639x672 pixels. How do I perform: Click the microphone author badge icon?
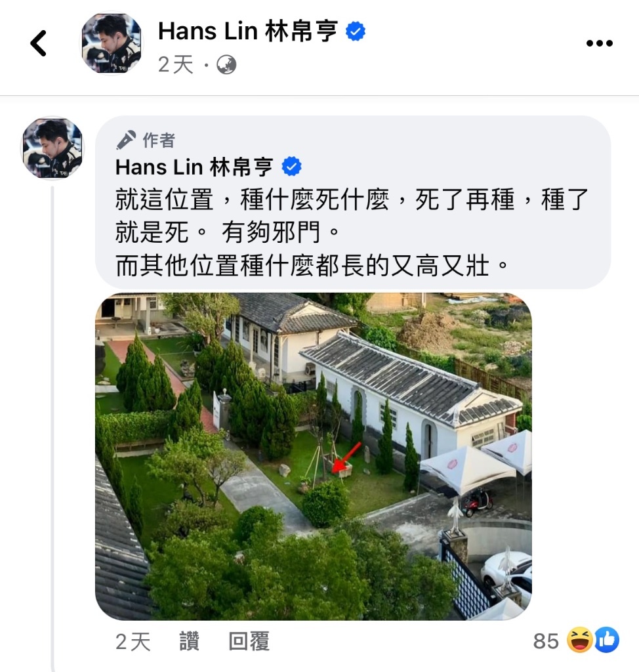point(126,140)
